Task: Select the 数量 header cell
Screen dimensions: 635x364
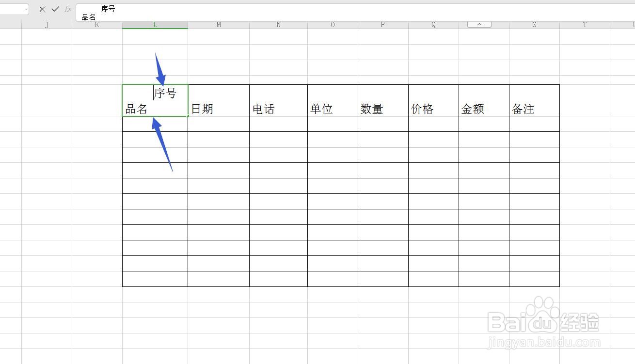Action: point(382,100)
